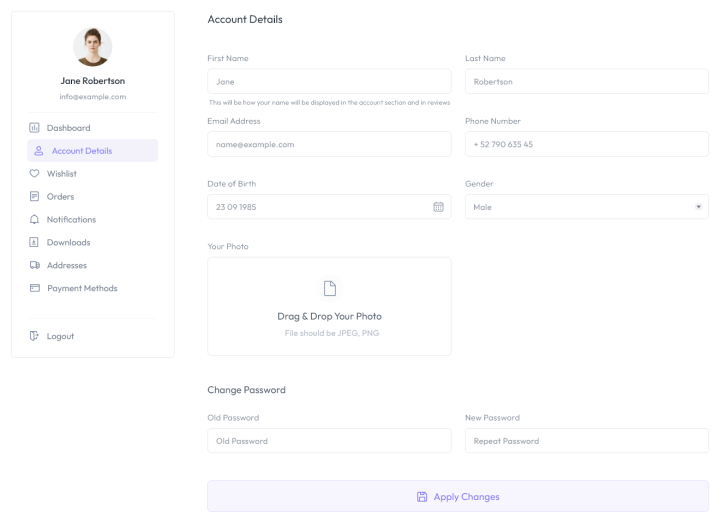Image resolution: width=720 pixels, height=518 pixels.
Task: Expand the Gender dropdown
Action: [697, 207]
